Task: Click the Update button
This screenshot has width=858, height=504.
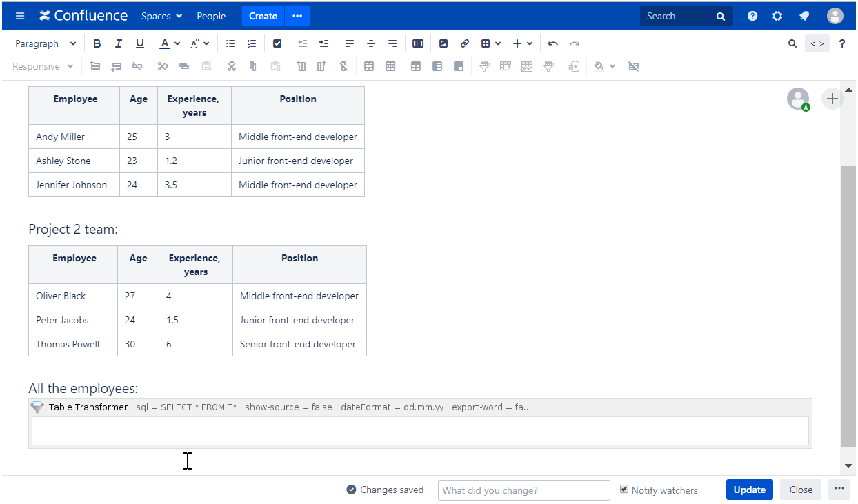Action: pyautogui.click(x=749, y=490)
